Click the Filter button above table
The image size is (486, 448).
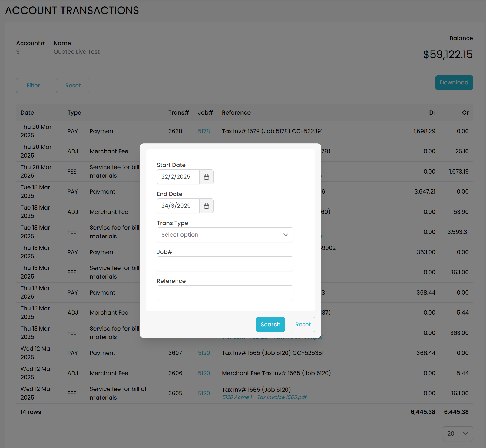tap(33, 86)
